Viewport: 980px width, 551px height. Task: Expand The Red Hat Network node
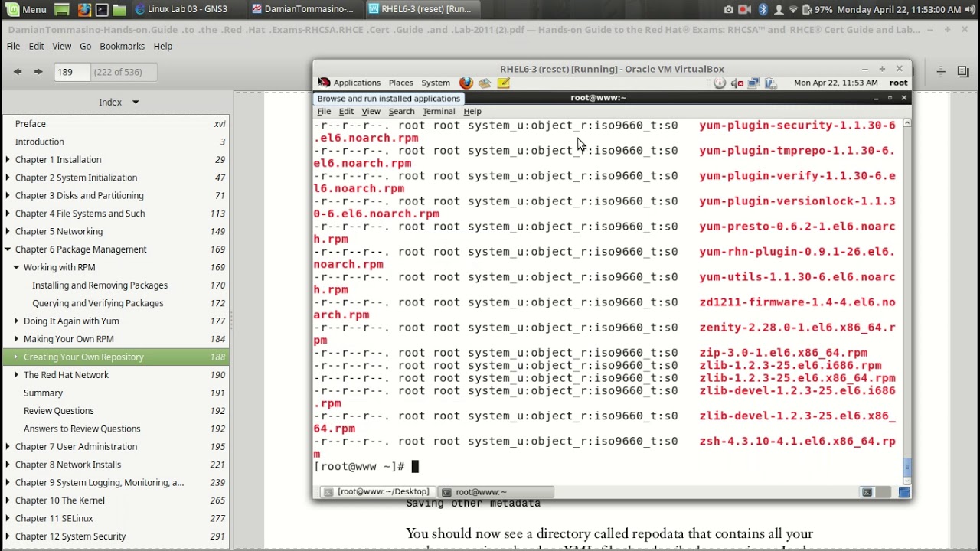[16, 375]
